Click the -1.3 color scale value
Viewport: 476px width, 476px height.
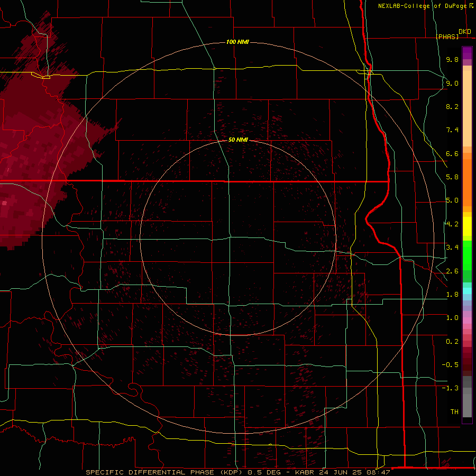450,388
